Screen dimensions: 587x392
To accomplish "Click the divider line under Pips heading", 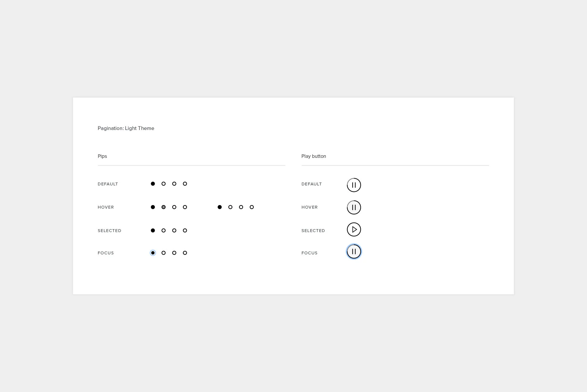I will [191, 165].
